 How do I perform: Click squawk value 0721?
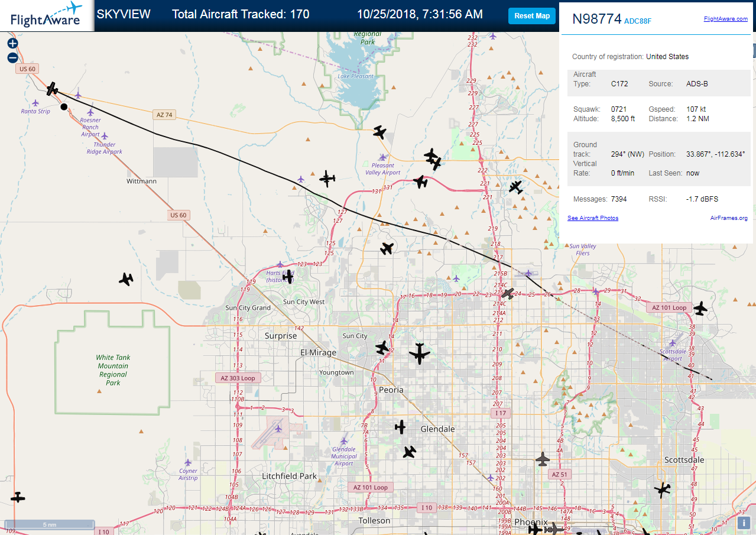point(619,109)
